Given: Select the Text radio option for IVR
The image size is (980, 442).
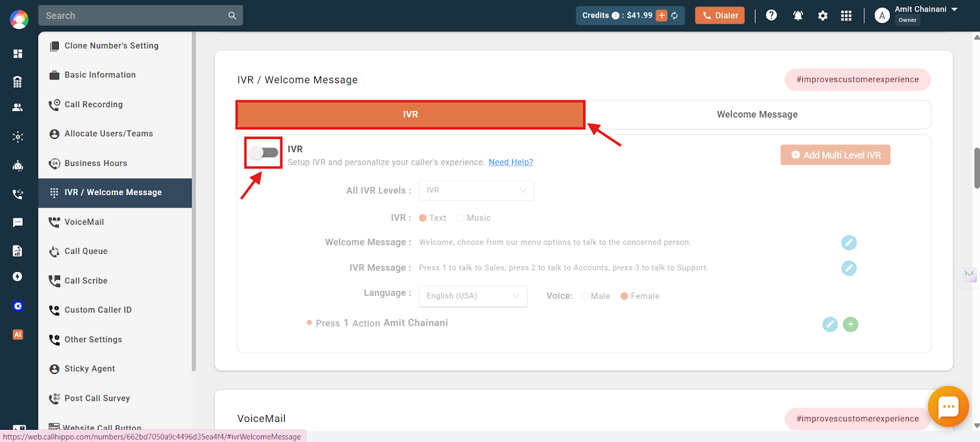Looking at the screenshot, I should 423,218.
